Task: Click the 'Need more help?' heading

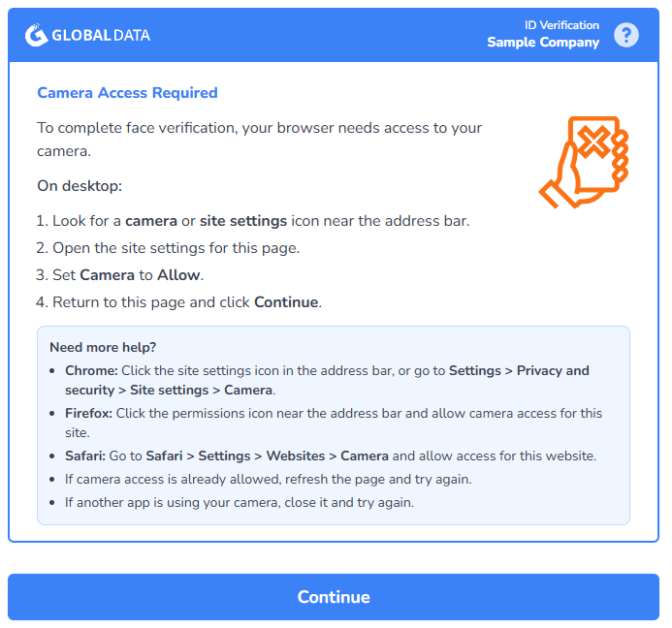Action: pyautogui.click(x=103, y=347)
